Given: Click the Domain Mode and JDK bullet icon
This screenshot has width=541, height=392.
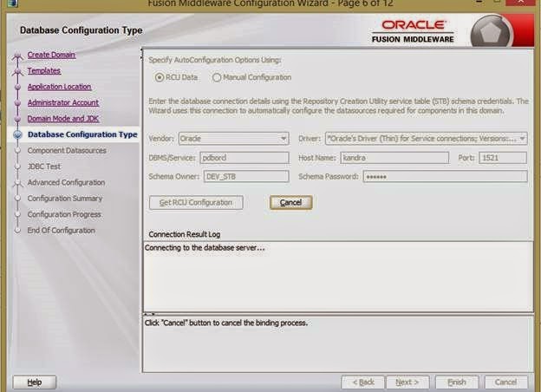Looking at the screenshot, I should (x=17, y=119).
